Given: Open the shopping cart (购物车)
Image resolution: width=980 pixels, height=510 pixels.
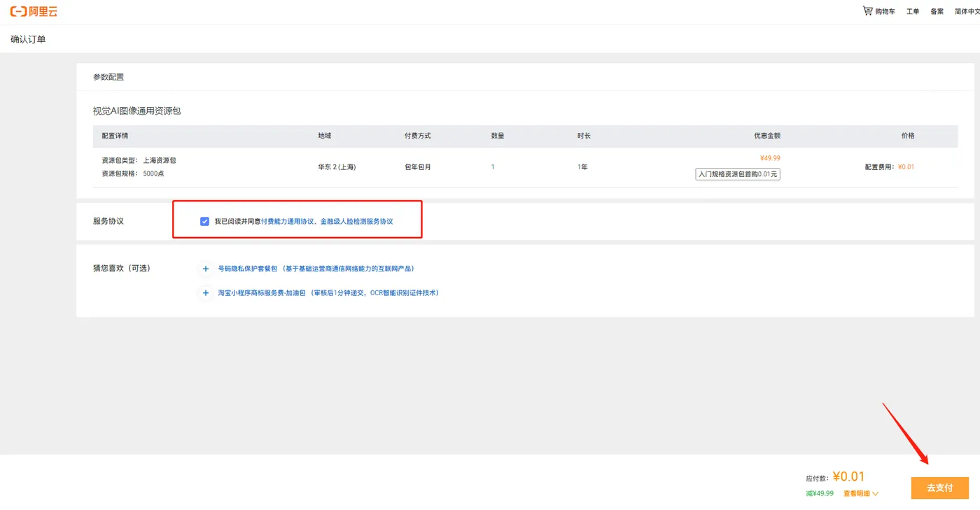Looking at the screenshot, I should 878,11.
